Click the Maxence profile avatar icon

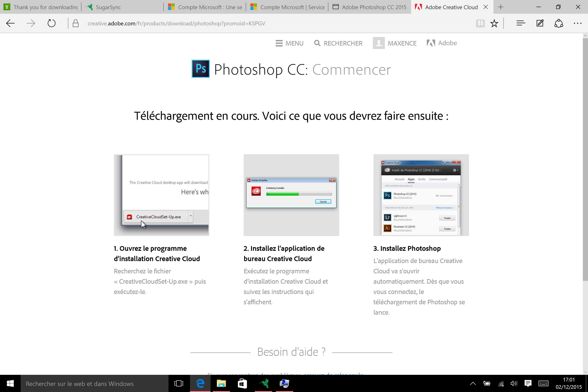point(379,43)
